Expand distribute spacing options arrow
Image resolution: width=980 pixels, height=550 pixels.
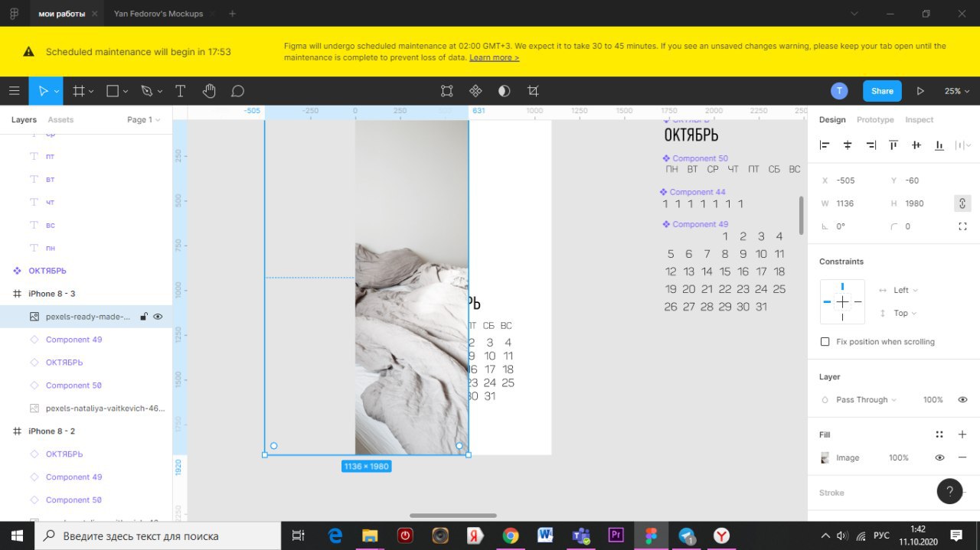pos(969,145)
